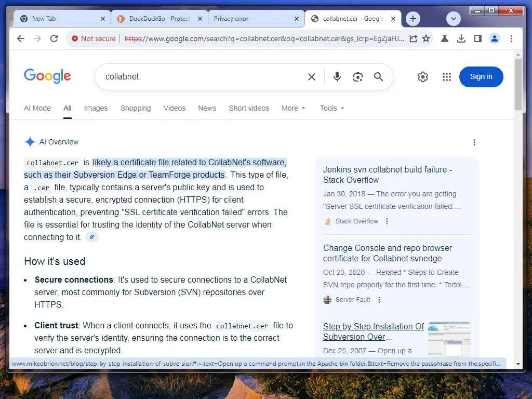
Task: Open Google quick settings gear
Action: point(423,77)
